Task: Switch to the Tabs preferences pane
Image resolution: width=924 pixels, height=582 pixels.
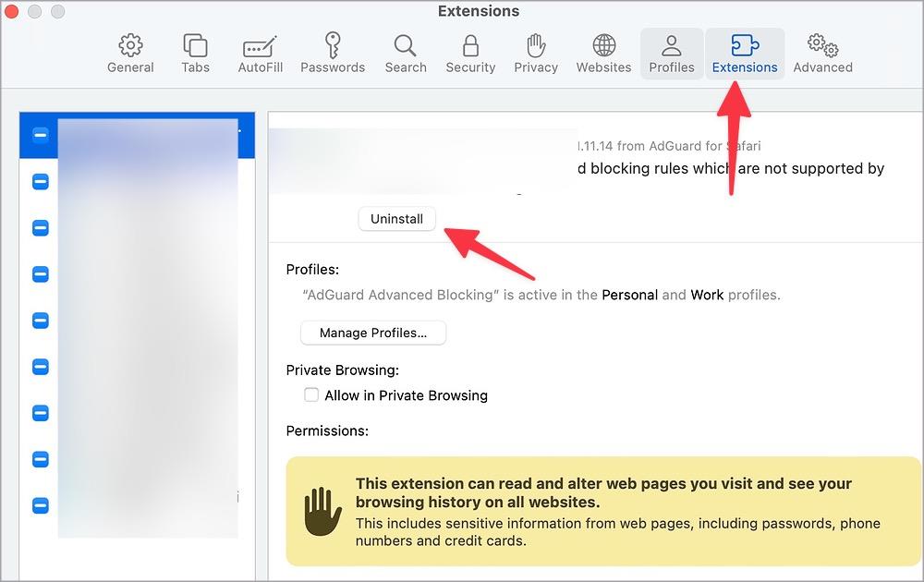Action: click(x=195, y=54)
